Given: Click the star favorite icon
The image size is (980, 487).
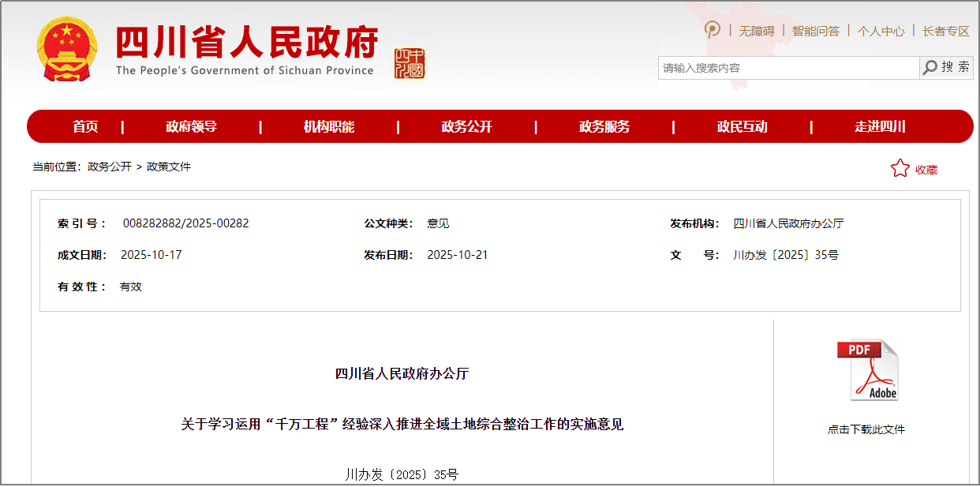Looking at the screenshot, I should [900, 168].
